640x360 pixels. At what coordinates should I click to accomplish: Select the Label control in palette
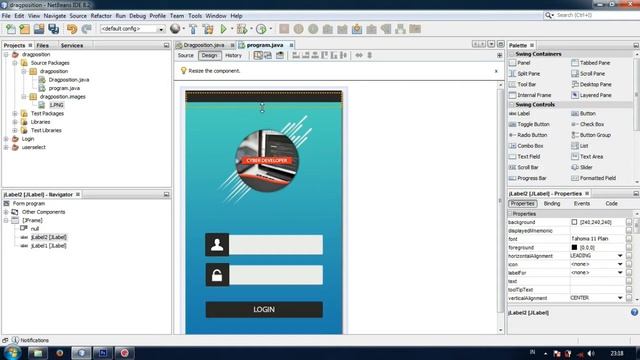click(519, 113)
